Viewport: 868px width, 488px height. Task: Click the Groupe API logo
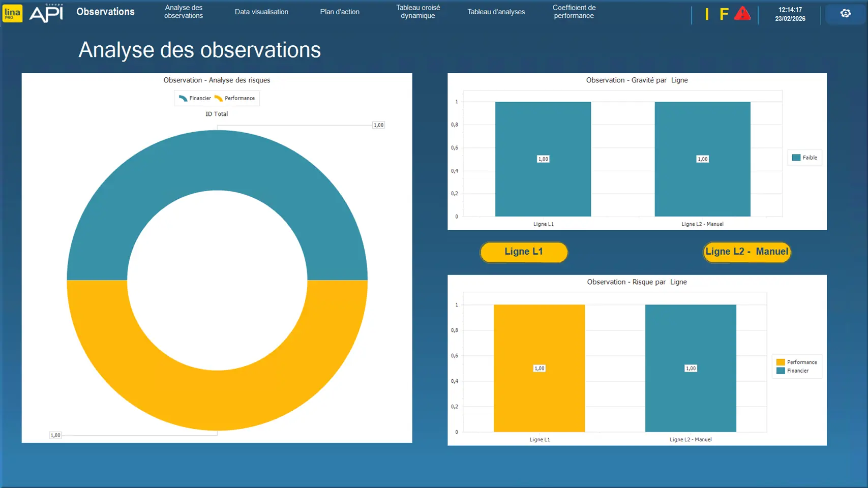pyautogui.click(x=46, y=13)
